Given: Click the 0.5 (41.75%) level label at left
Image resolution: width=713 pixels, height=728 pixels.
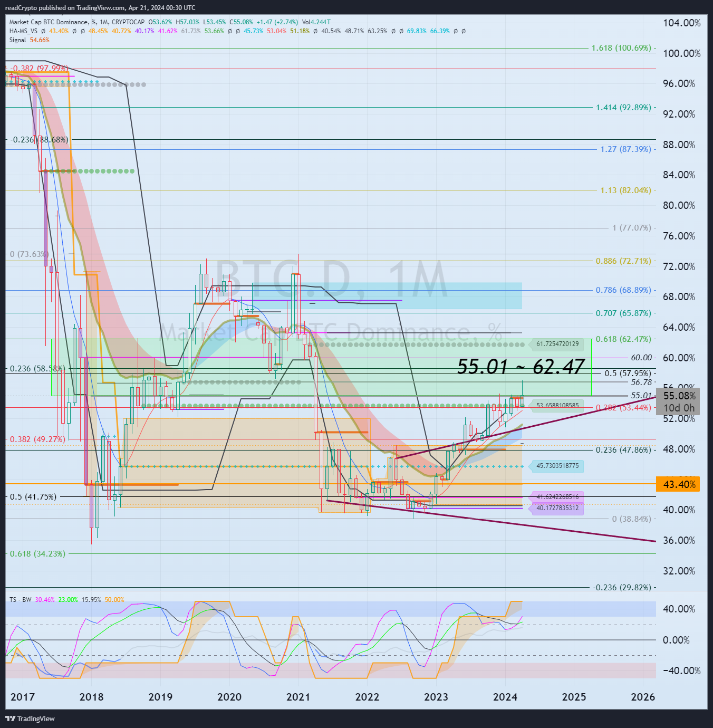Looking at the screenshot, I should click(x=33, y=497).
